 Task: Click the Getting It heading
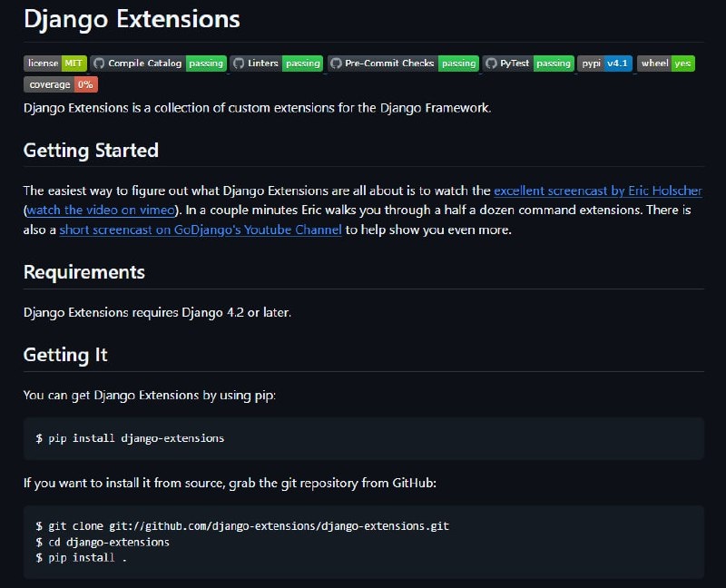[x=65, y=355]
